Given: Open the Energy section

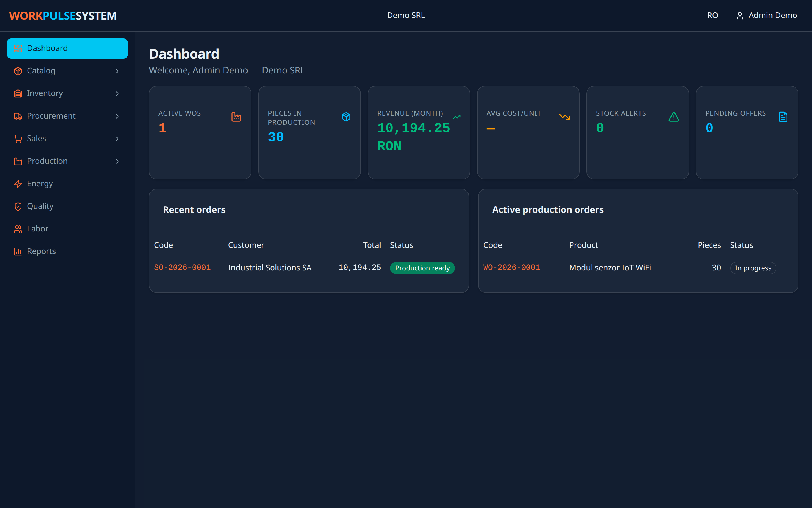Looking at the screenshot, I should click(67, 184).
